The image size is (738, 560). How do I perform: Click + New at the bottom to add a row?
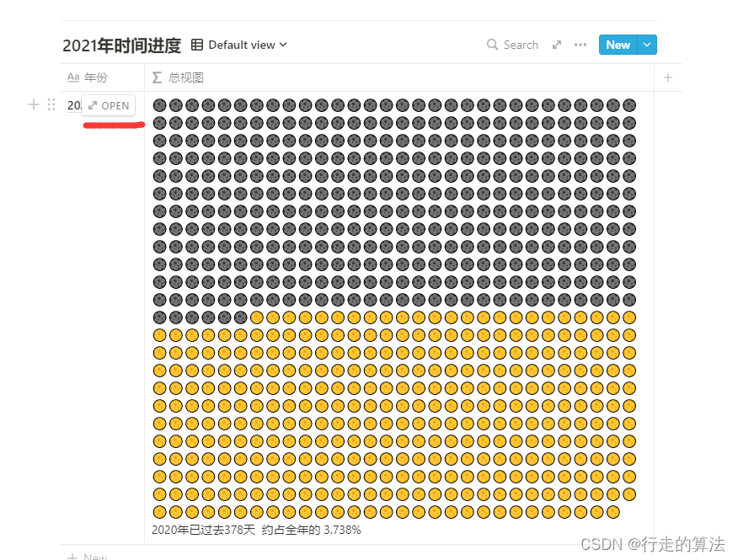(87, 555)
